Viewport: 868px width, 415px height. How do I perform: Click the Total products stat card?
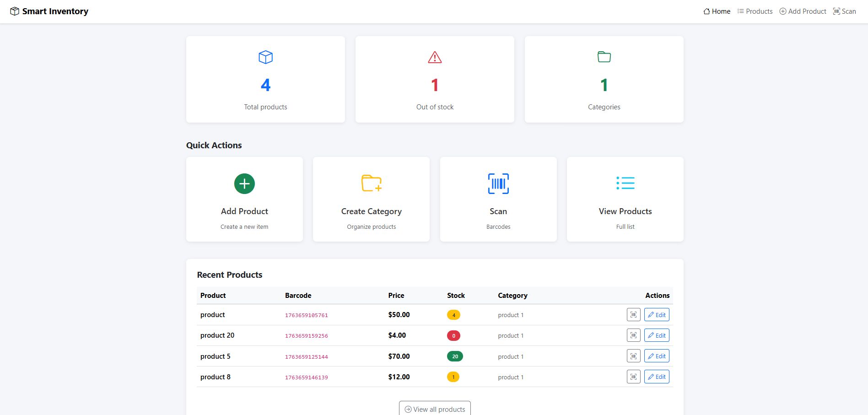tap(265, 79)
